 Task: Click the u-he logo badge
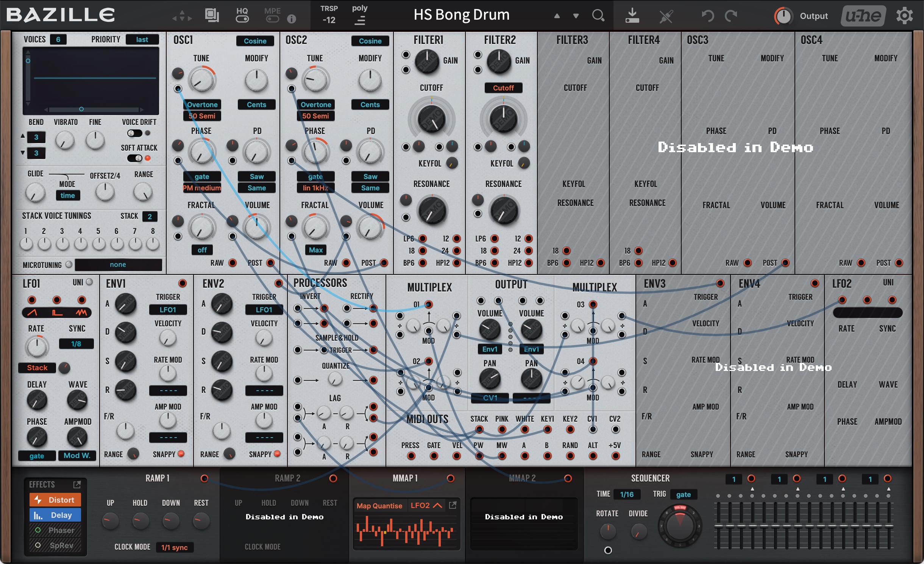[x=863, y=16]
